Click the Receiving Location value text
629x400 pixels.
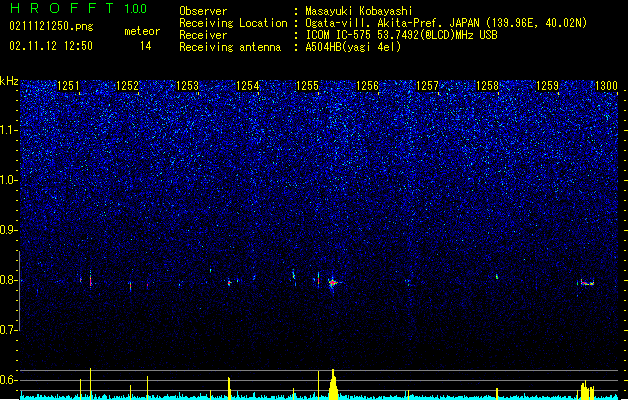[446, 23]
